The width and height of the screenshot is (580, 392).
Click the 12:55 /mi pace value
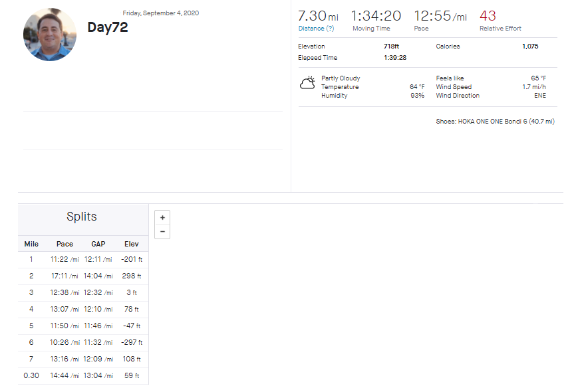440,16
